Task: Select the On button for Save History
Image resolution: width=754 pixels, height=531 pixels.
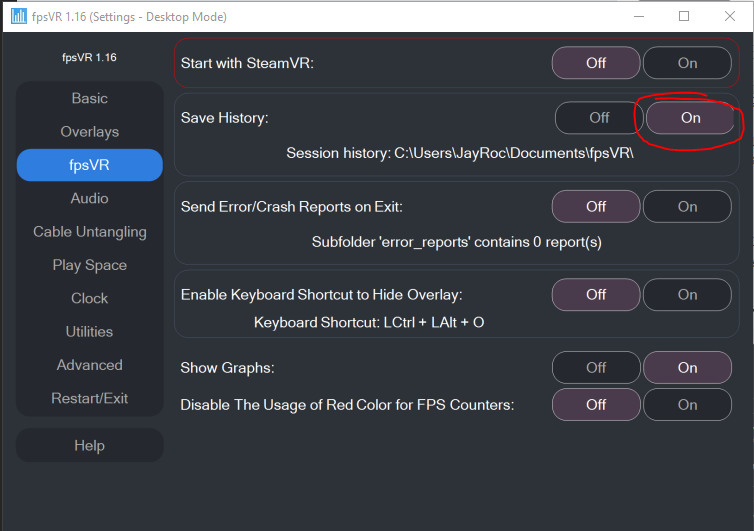Action: point(691,118)
